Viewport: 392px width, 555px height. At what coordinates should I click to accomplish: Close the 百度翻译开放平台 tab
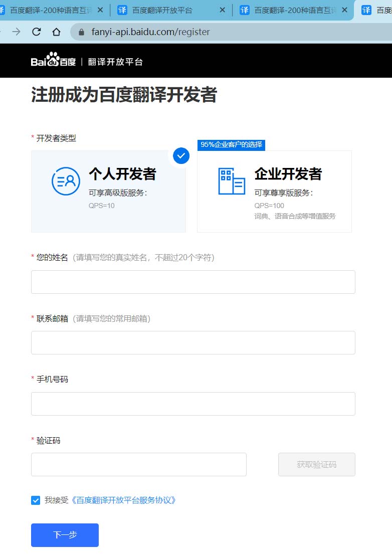[222, 10]
